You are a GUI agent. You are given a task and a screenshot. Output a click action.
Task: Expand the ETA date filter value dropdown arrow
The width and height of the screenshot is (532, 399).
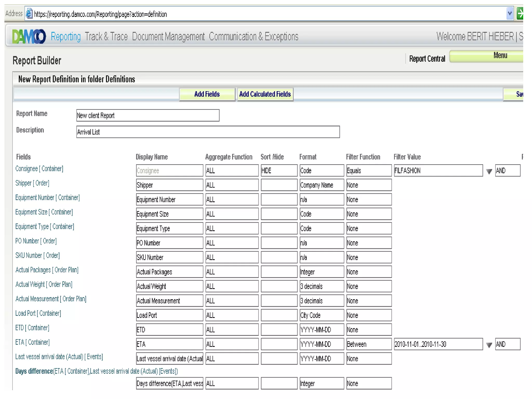(489, 345)
